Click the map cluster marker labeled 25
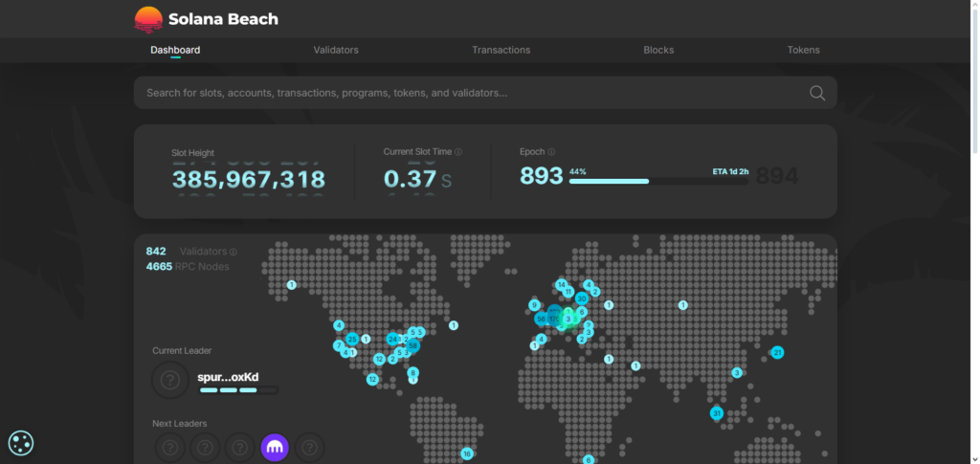 (352, 339)
